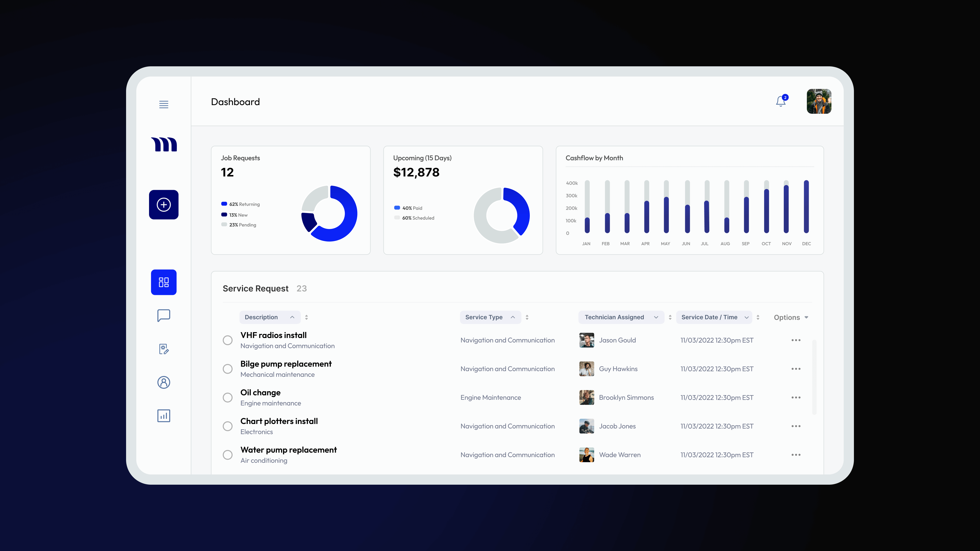
Task: Open the work order edit icon in sidebar
Action: point(164,349)
